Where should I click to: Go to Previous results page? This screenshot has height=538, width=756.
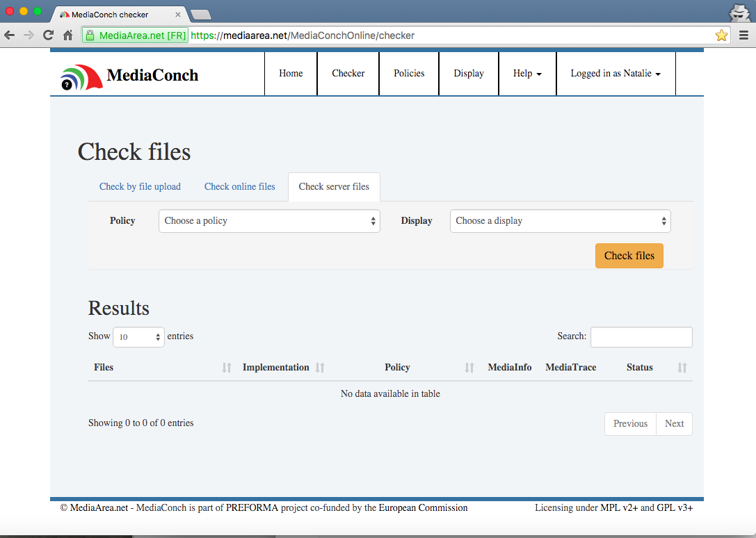630,424
